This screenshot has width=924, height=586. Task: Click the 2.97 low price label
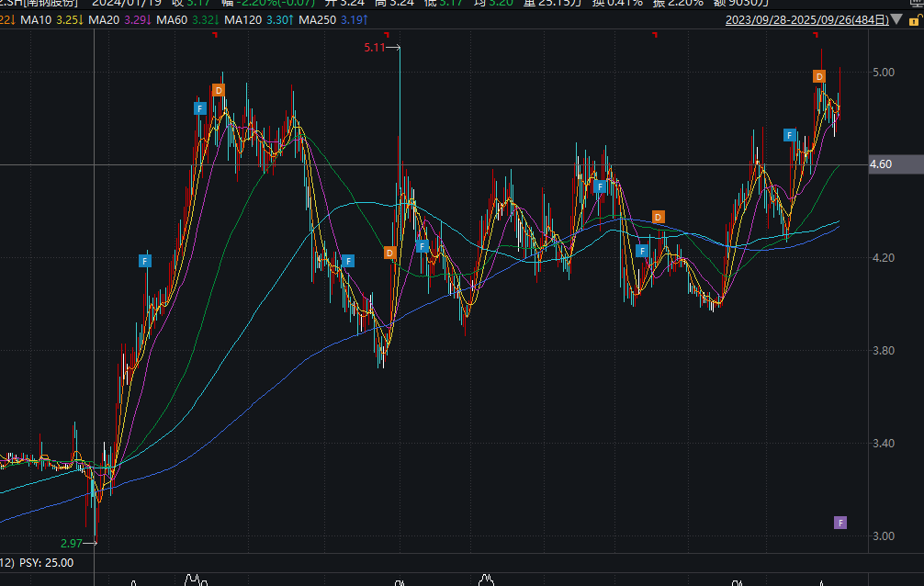pyautogui.click(x=72, y=544)
